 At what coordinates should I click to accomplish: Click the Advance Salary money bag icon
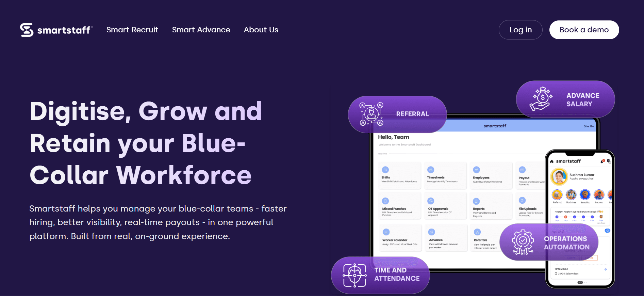pyautogui.click(x=542, y=99)
